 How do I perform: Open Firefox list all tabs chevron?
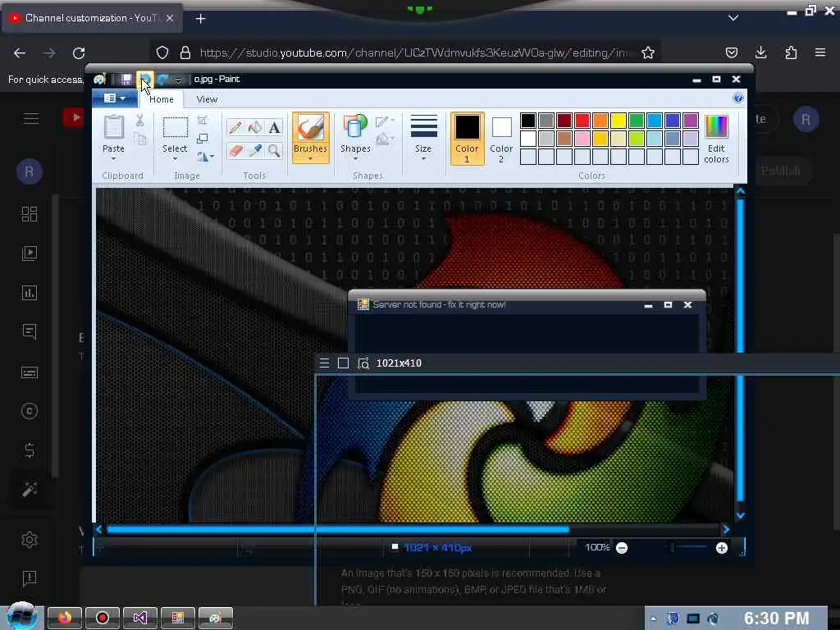733,18
